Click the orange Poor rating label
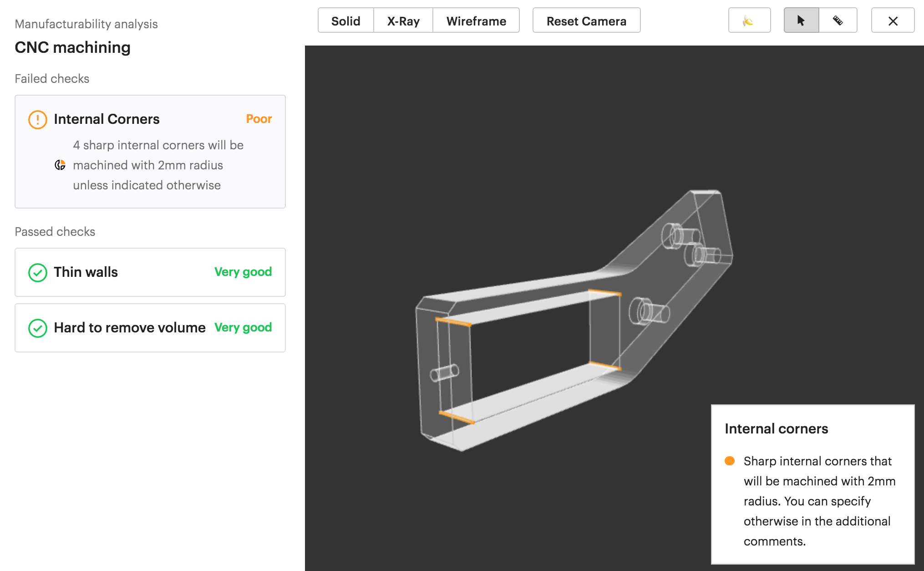 259,119
